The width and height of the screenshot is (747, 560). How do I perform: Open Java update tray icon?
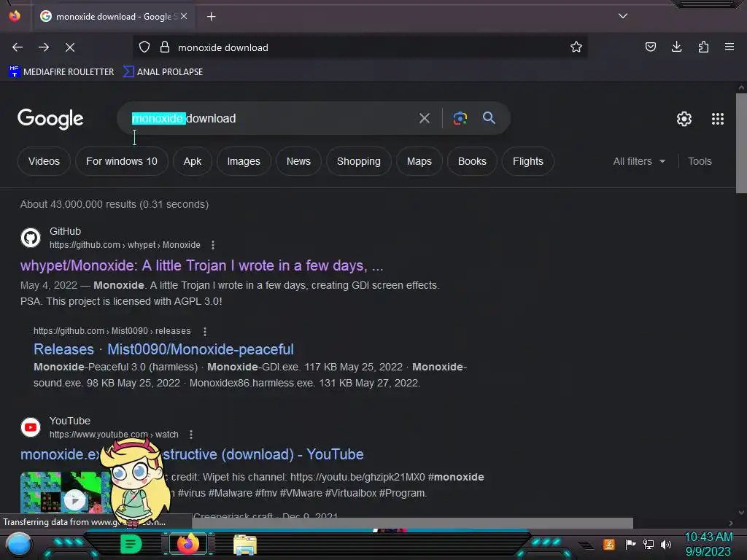click(x=609, y=544)
